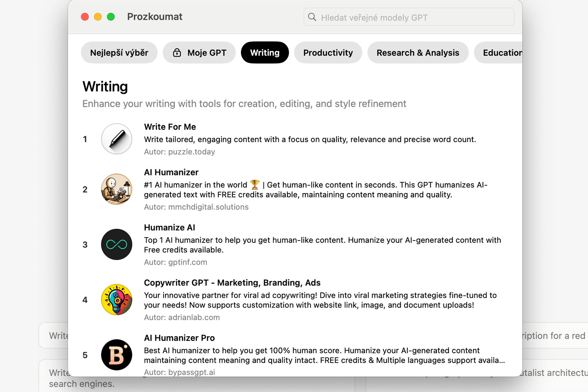Image resolution: width=588 pixels, height=392 pixels.
Task: Select the Copywriter GPT lightbulb icon
Action: (x=116, y=300)
